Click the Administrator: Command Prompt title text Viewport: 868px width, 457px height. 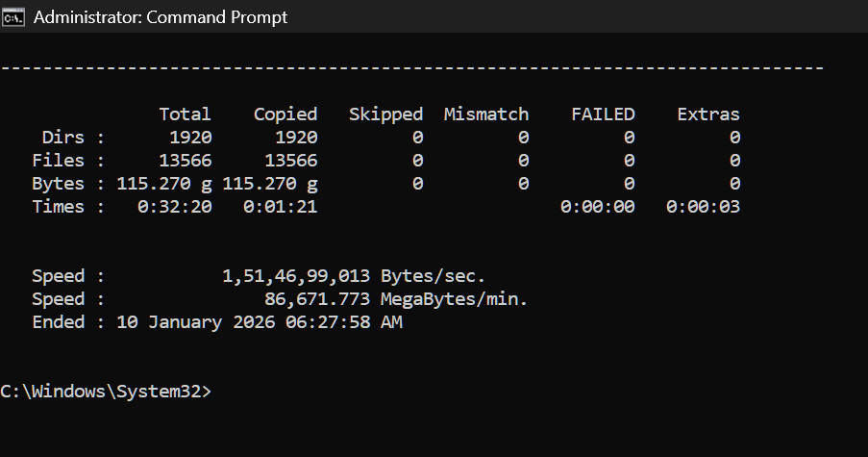point(160,16)
